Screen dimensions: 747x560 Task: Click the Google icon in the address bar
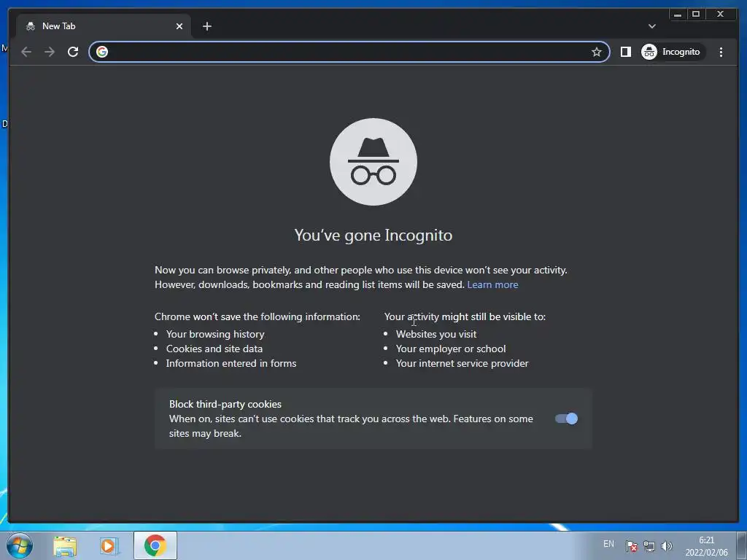point(102,52)
